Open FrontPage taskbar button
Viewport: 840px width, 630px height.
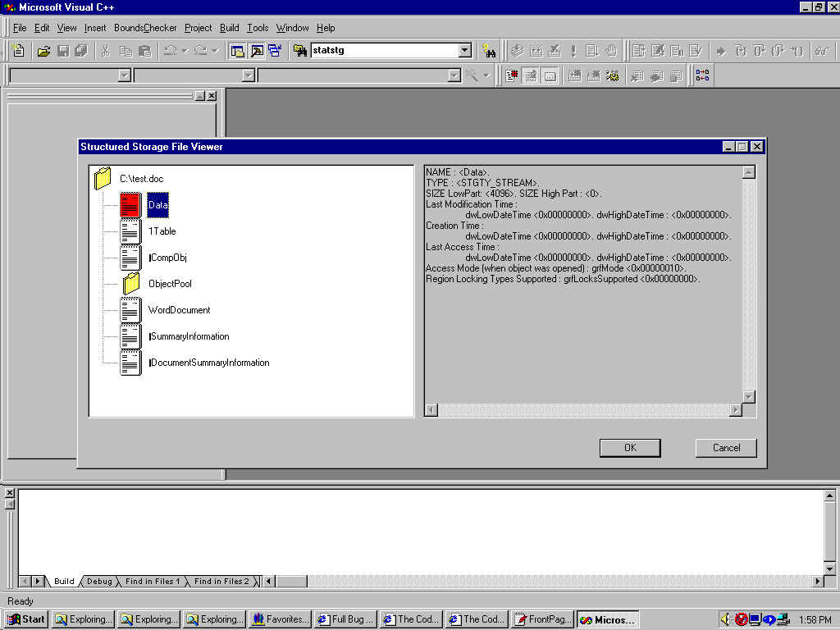[x=543, y=619]
